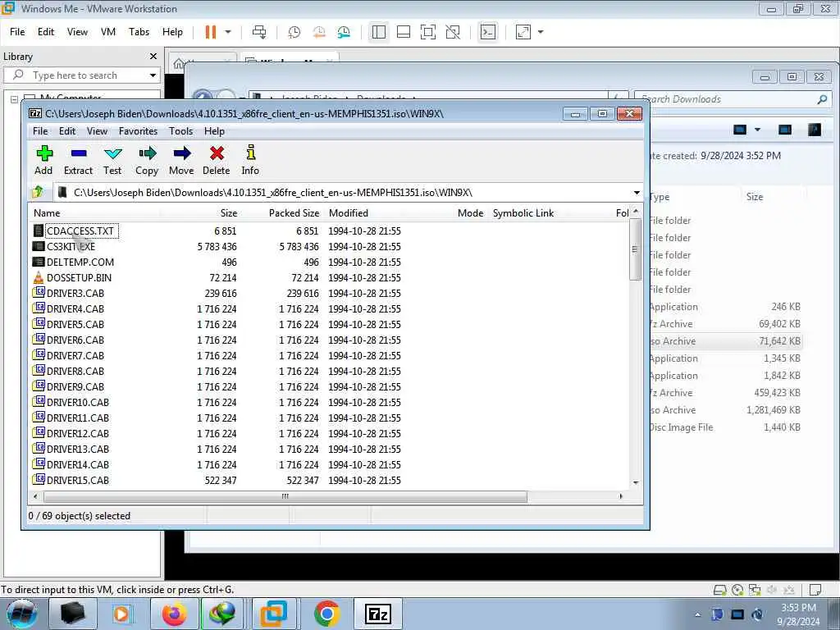
Task: Take a snapshot of this virtual machine
Action: pyautogui.click(x=294, y=32)
